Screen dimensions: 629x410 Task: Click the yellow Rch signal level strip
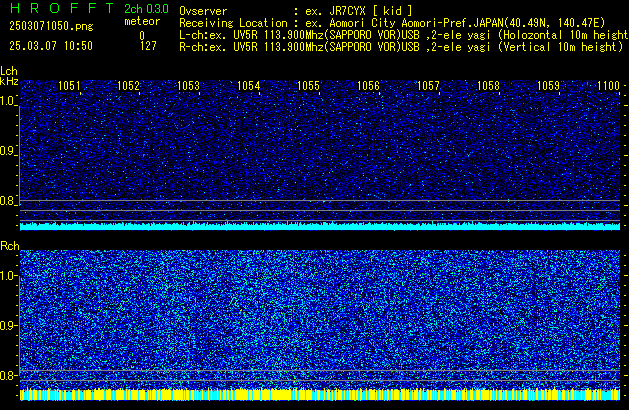(320, 394)
